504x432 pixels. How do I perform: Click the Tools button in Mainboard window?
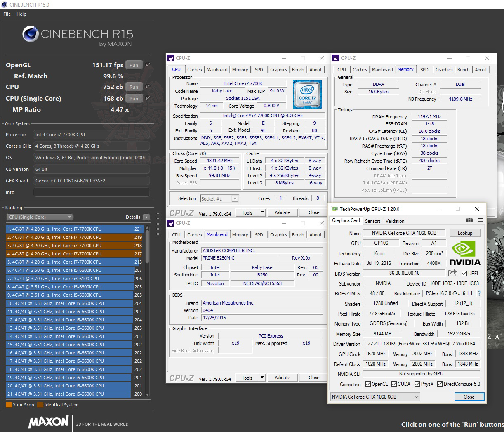[x=247, y=378]
